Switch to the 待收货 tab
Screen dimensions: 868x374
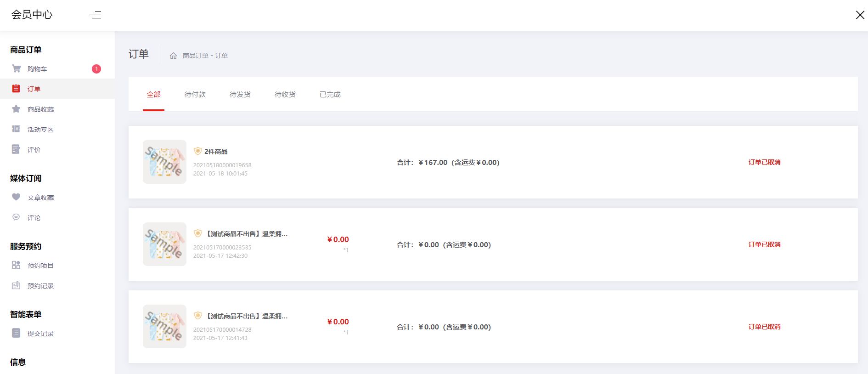coord(285,94)
